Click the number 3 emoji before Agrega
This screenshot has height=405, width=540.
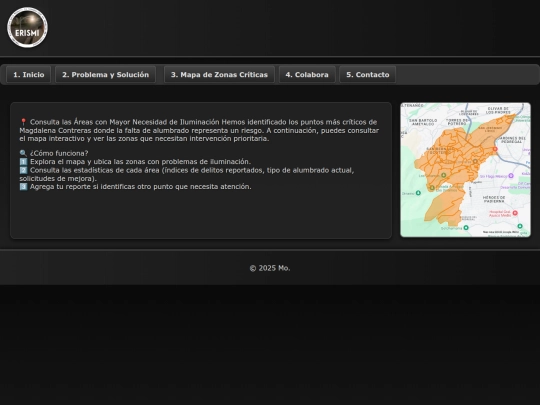point(23,187)
